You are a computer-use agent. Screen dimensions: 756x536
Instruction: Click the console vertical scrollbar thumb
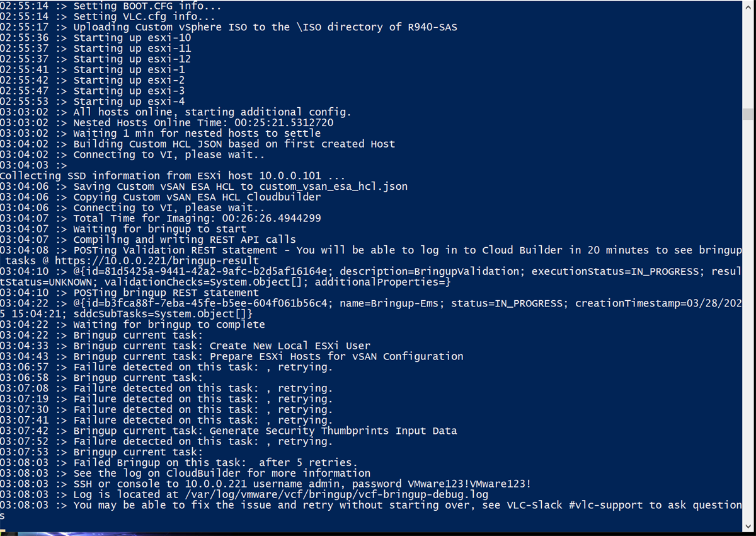748,114
